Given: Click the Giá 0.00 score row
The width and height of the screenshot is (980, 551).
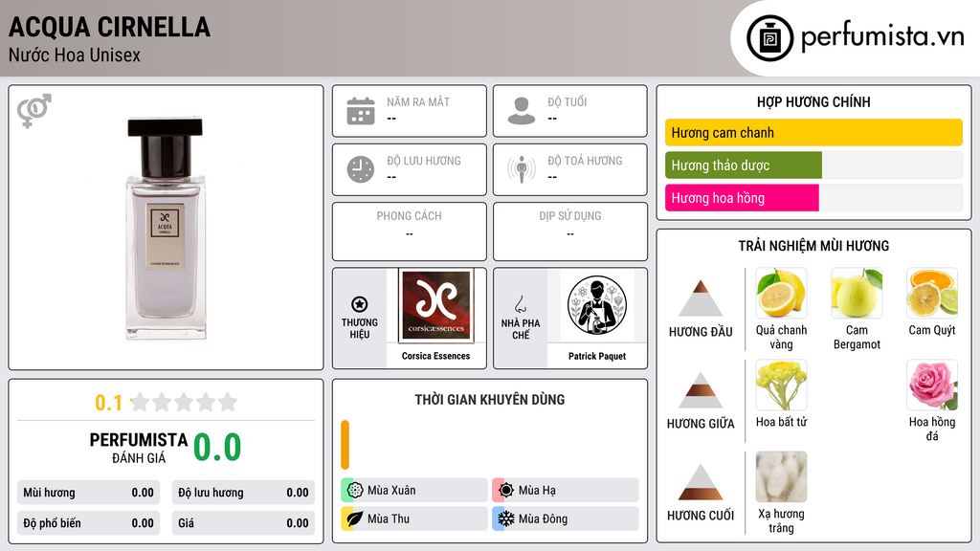Looking at the screenshot, I should coord(243,523).
